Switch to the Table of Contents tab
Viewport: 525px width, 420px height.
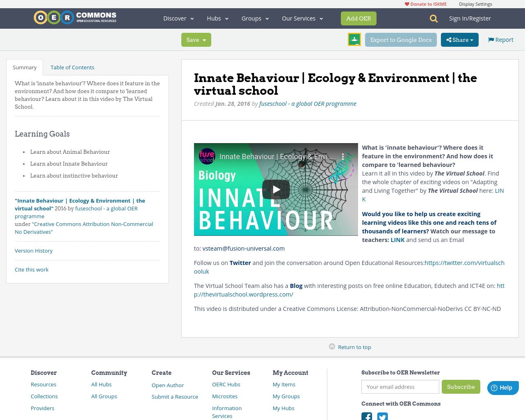point(72,67)
